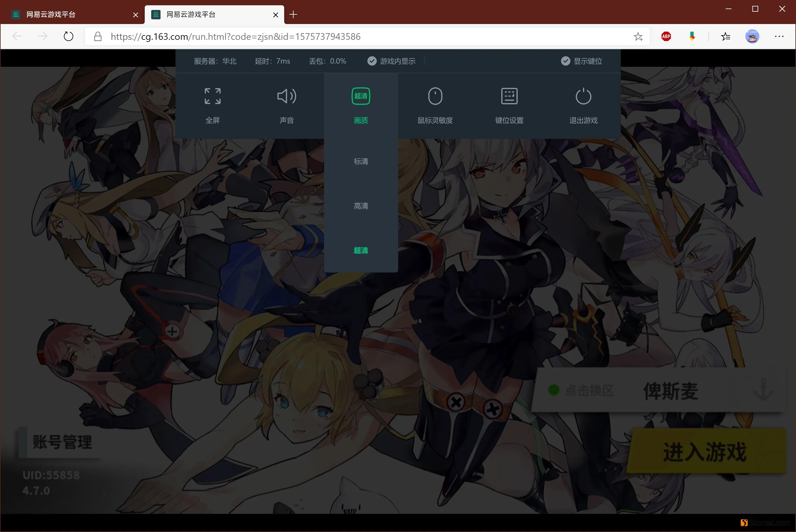Open the colored download extension icon

pos(692,36)
